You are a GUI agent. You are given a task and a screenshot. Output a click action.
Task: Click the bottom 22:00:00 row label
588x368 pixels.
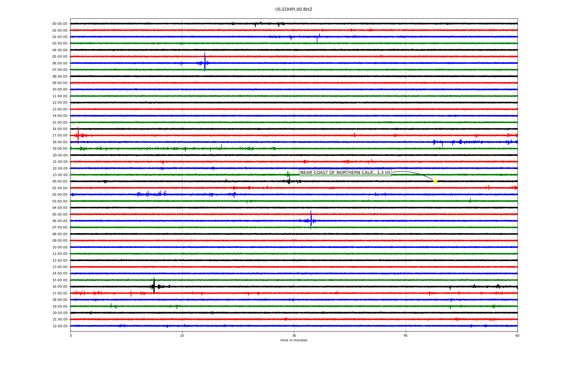60,326
